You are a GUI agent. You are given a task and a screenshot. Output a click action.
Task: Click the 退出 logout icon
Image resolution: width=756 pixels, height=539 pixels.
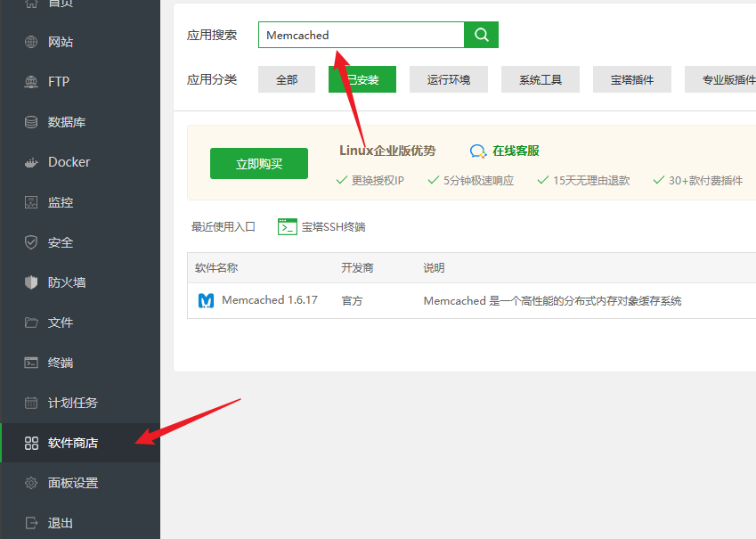tap(31, 523)
